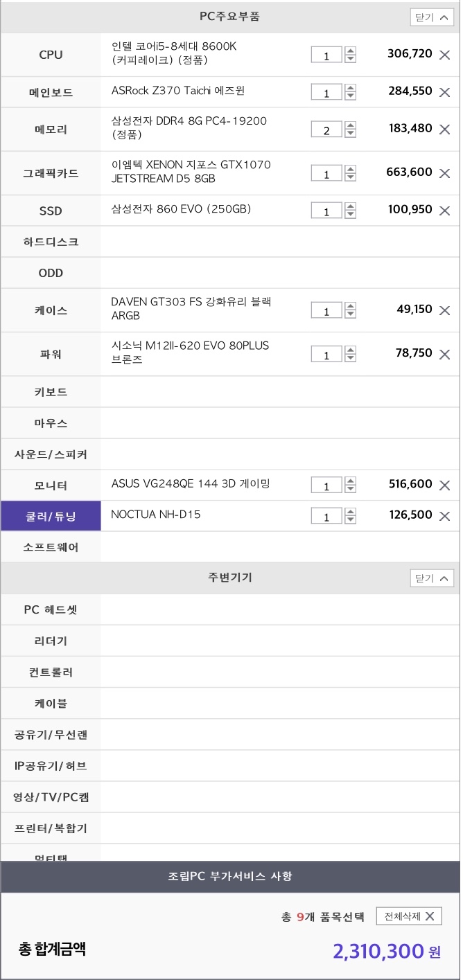Edit the monitor quantity field
Viewport: 463px width, 980px height.
(x=326, y=486)
